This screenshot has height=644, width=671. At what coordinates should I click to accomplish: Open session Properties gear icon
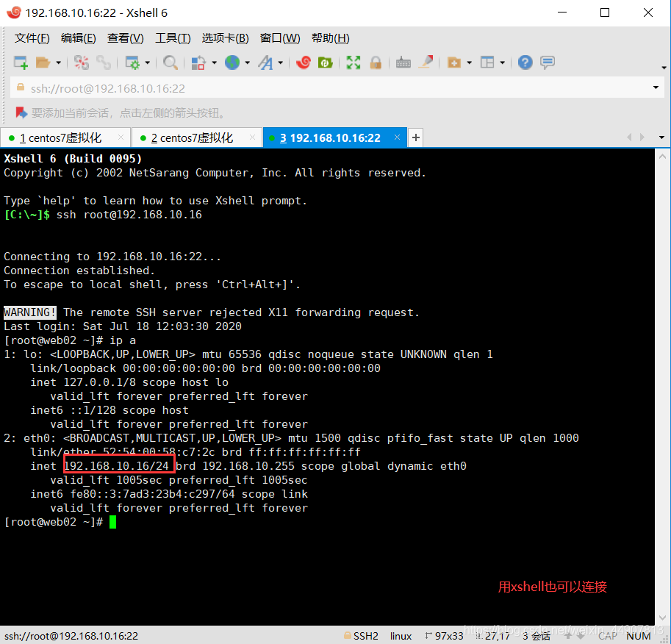pyautogui.click(x=132, y=62)
